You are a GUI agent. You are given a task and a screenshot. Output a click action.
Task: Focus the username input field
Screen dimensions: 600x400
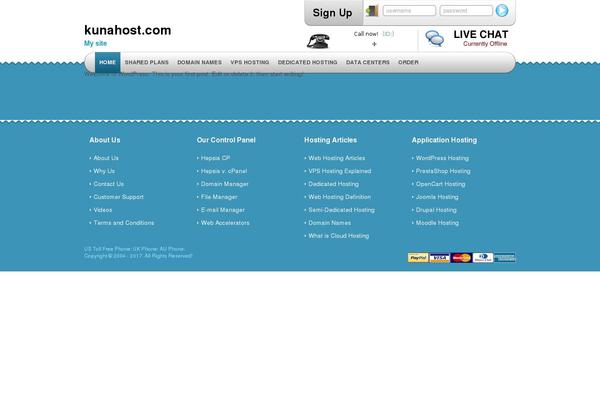[409, 11]
